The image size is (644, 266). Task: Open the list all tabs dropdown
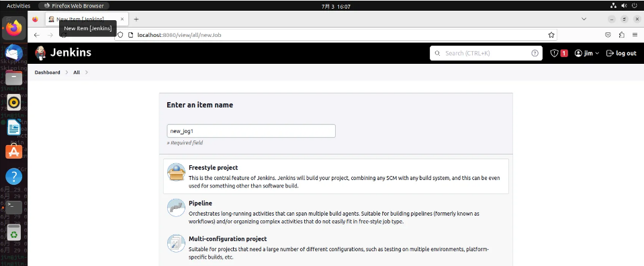tap(584, 19)
